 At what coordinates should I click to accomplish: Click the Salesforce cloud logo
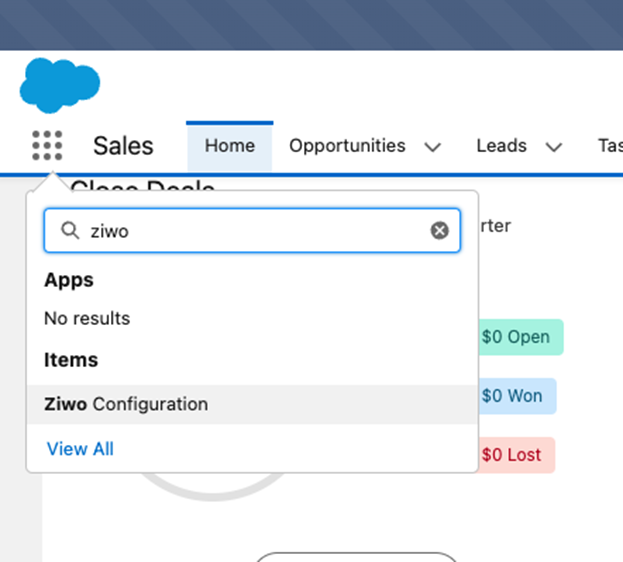(x=60, y=85)
